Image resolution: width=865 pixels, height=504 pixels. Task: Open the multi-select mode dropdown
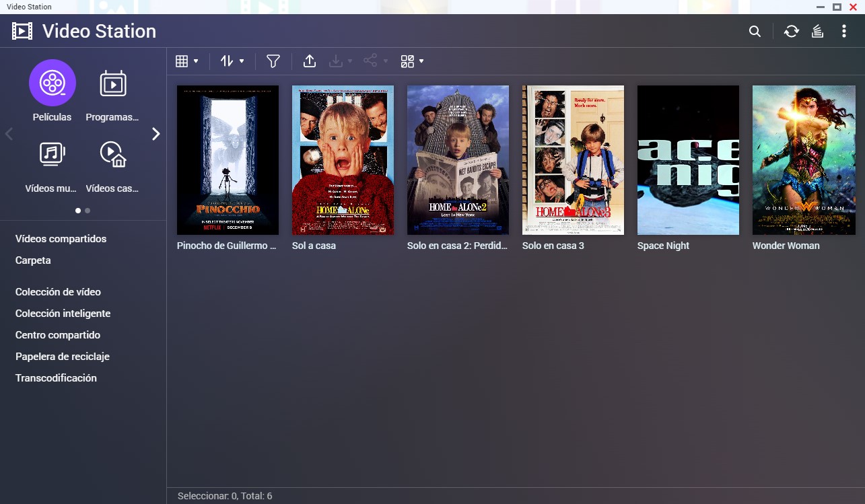pos(412,61)
